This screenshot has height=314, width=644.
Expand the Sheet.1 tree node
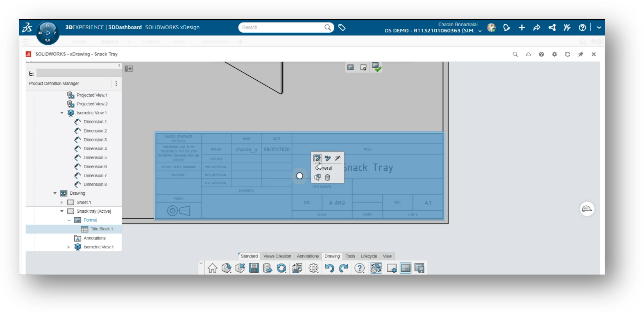point(62,203)
